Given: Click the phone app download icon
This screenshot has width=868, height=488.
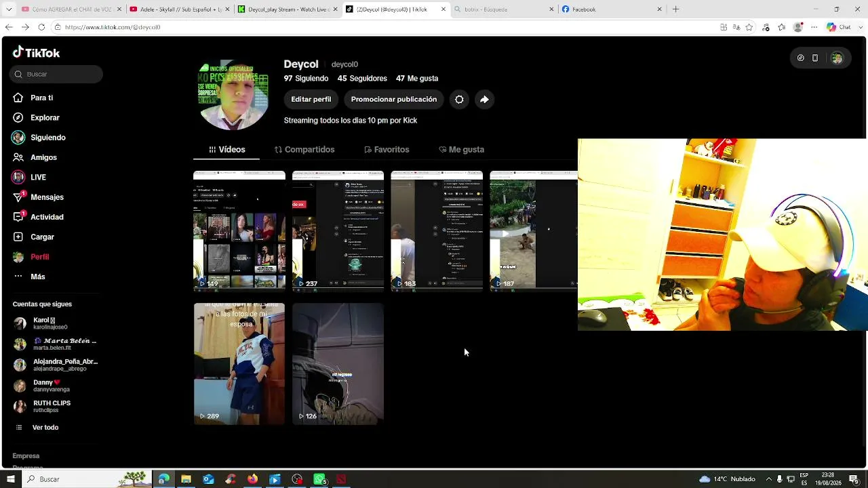Looking at the screenshot, I should (815, 58).
